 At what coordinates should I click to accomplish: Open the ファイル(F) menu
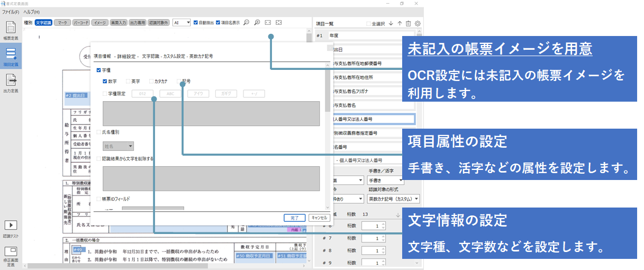[x=11, y=12]
